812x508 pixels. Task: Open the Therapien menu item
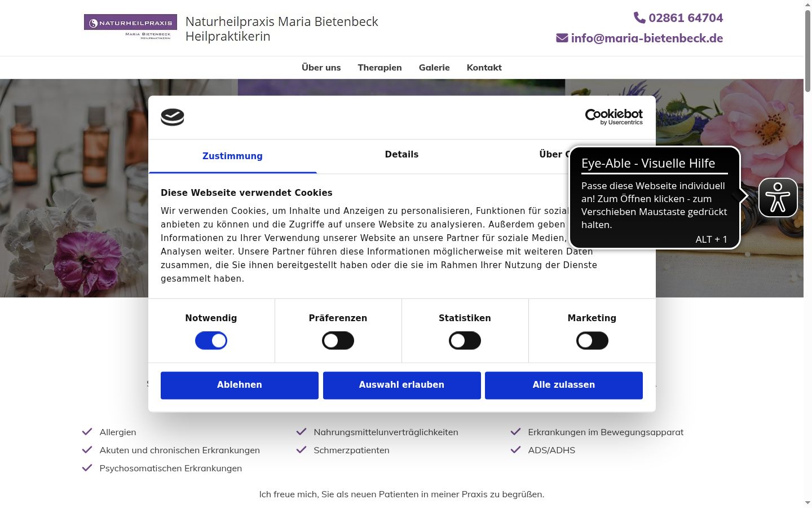click(x=380, y=68)
